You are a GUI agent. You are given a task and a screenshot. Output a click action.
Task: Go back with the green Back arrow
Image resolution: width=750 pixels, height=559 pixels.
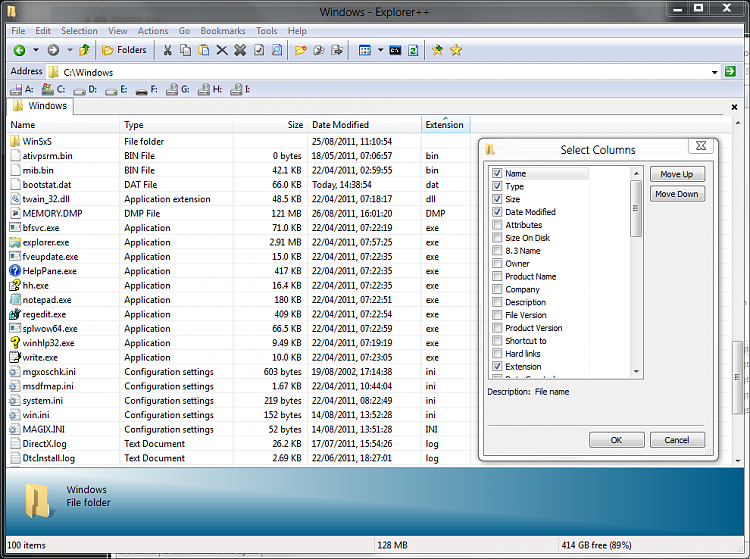19,50
